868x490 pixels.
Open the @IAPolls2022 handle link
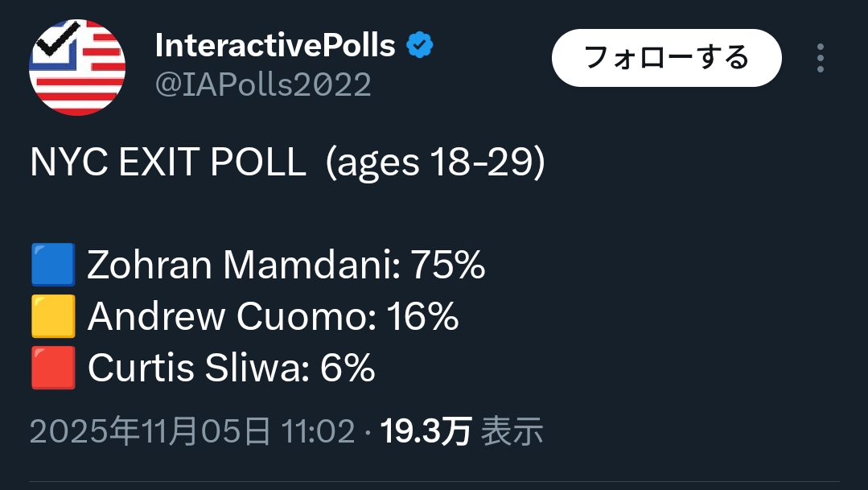point(263,84)
